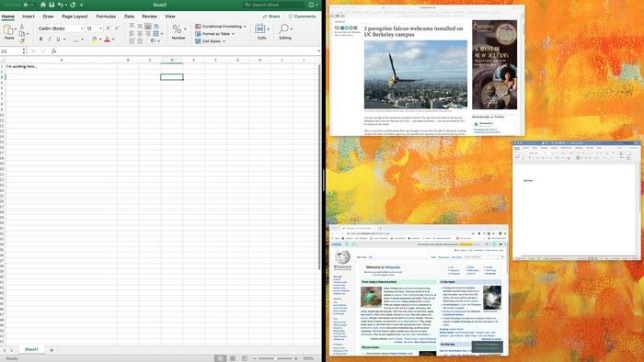Image resolution: width=644 pixels, height=362 pixels.
Task: Open the feedback smiley icon in title bar
Action: (311, 5)
